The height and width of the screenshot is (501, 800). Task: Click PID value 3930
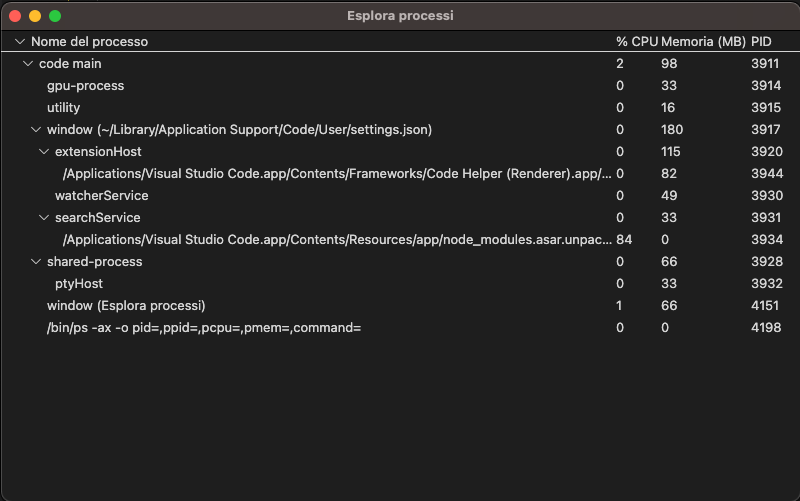point(767,195)
